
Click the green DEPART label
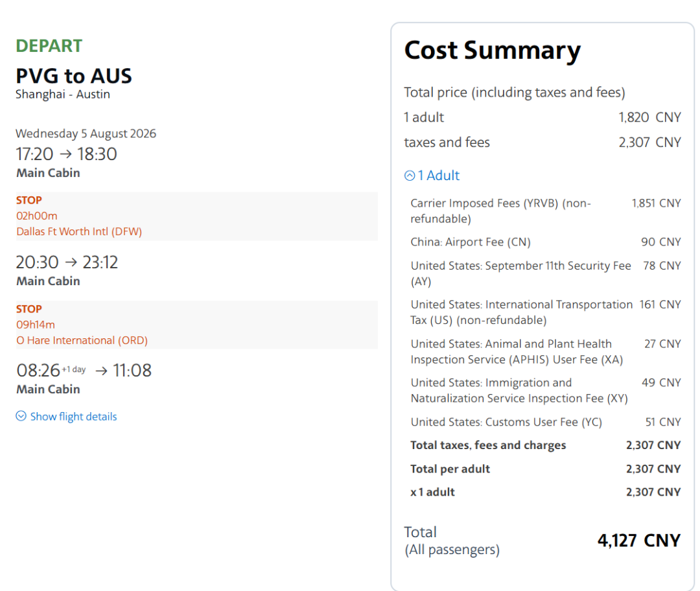pos(49,46)
